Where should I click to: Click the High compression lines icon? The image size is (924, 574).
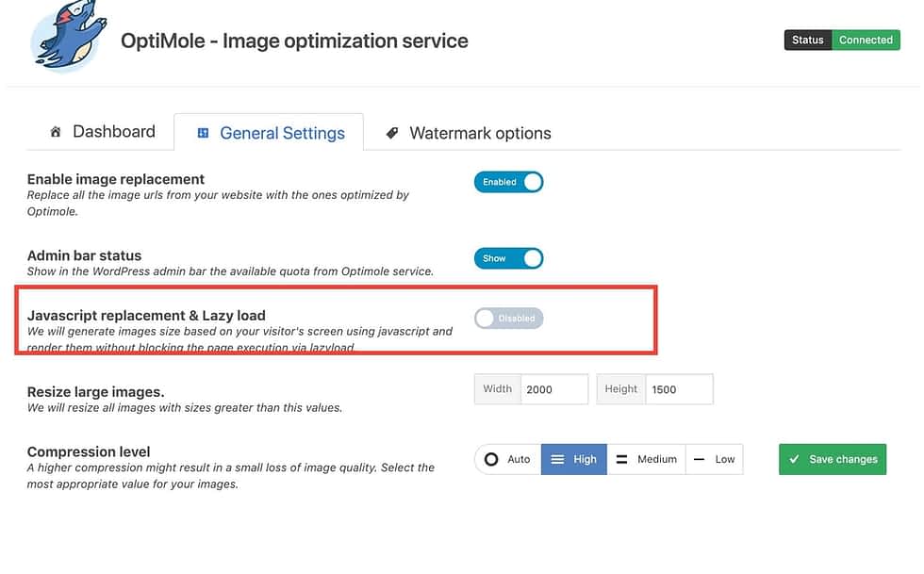click(x=557, y=459)
